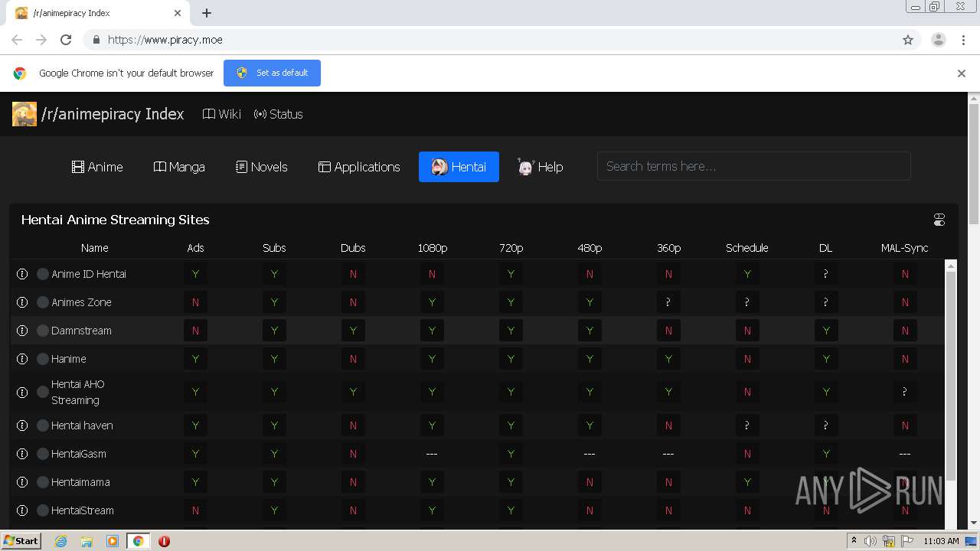
Task: Open the Wiki link
Action: click(222, 114)
